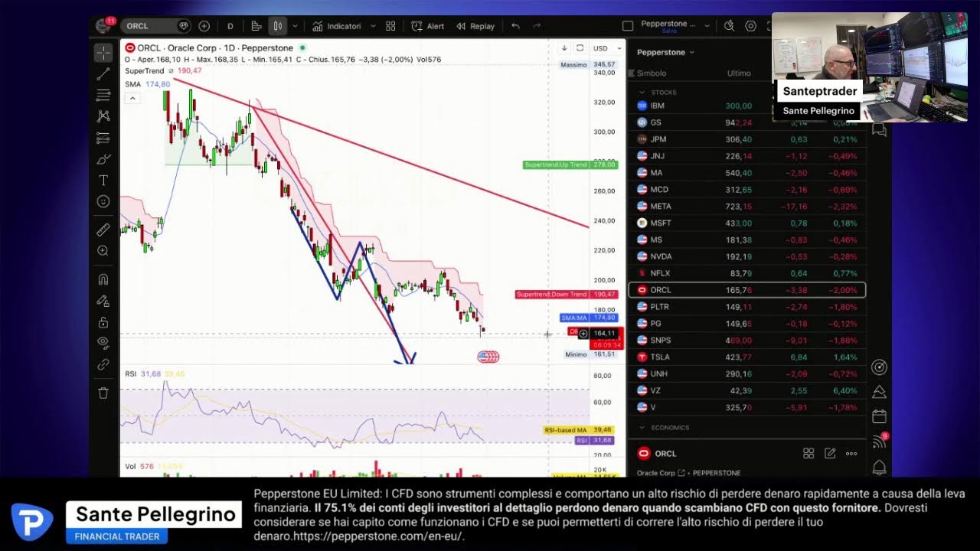Toggle stay in drawing mode
This screenshot has height=551, width=980.
(103, 301)
